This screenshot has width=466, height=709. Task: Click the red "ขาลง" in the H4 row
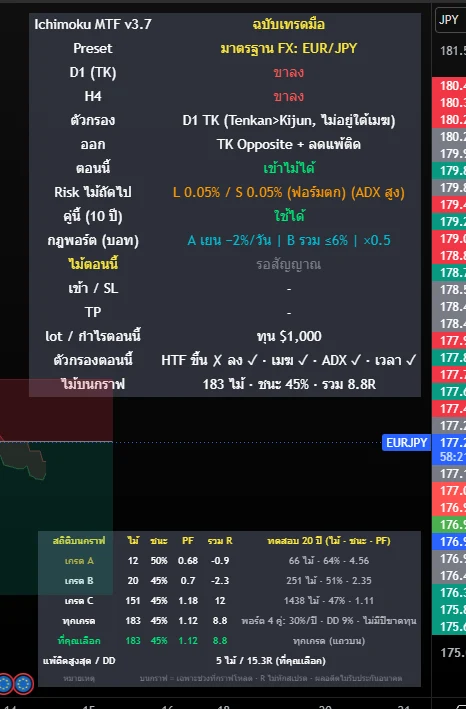pyautogui.click(x=288, y=96)
